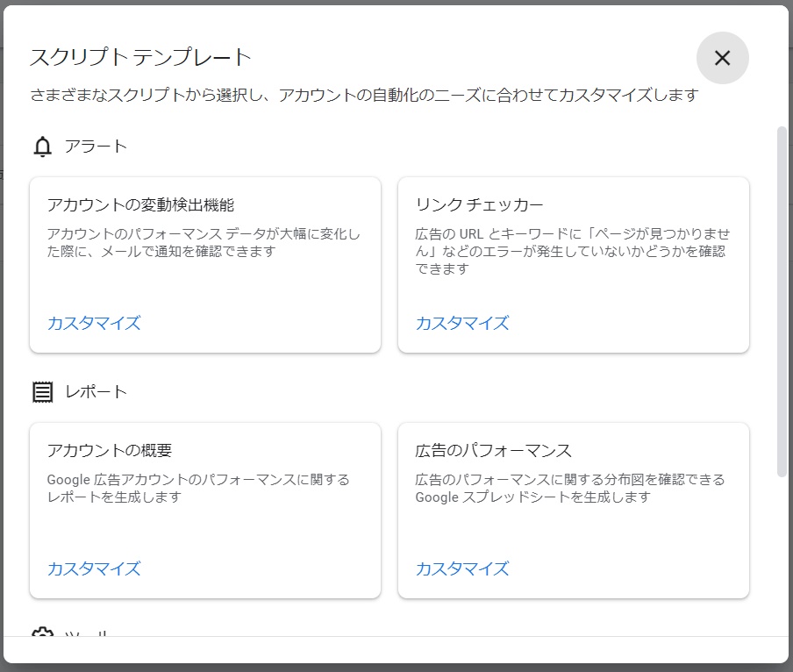This screenshot has height=672, width=793.
Task: Select the リンク チェッカー card title
Action: (x=479, y=205)
